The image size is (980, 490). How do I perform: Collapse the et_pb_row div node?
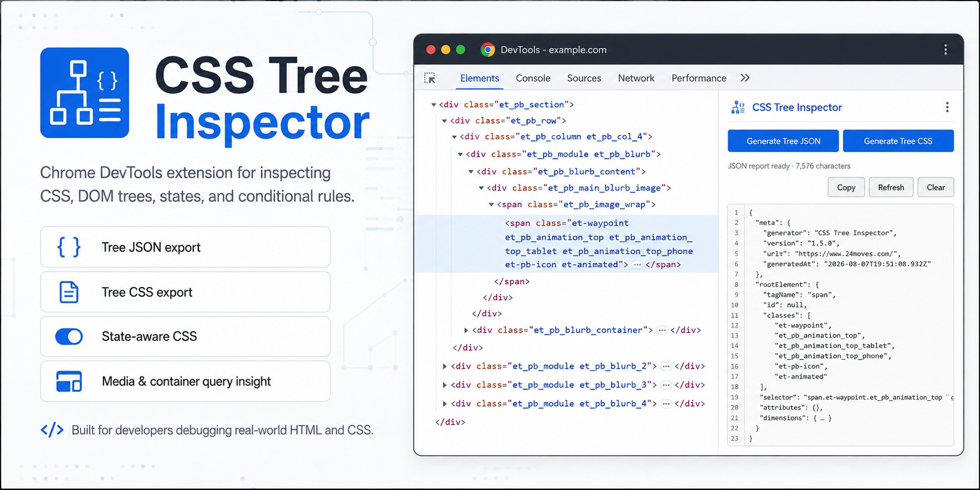coord(444,120)
